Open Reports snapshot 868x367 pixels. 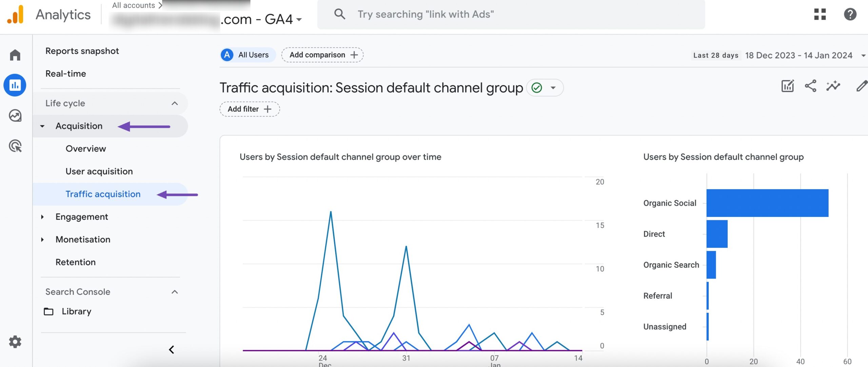[82, 51]
